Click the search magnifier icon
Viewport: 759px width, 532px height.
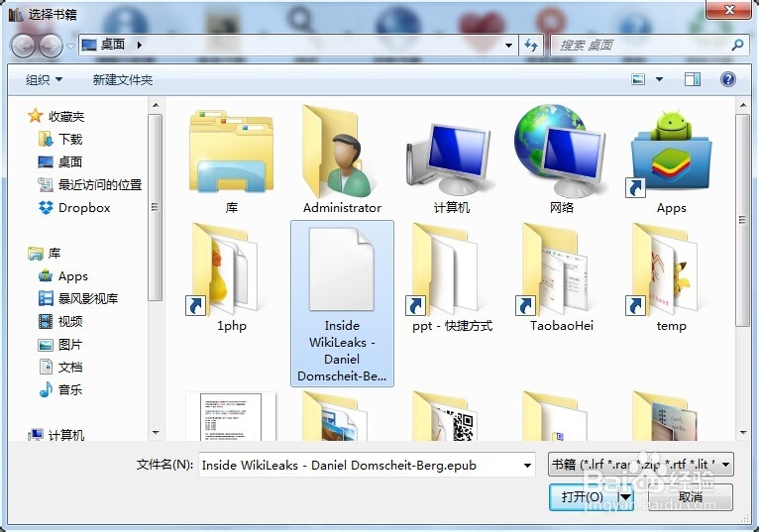pyautogui.click(x=737, y=45)
